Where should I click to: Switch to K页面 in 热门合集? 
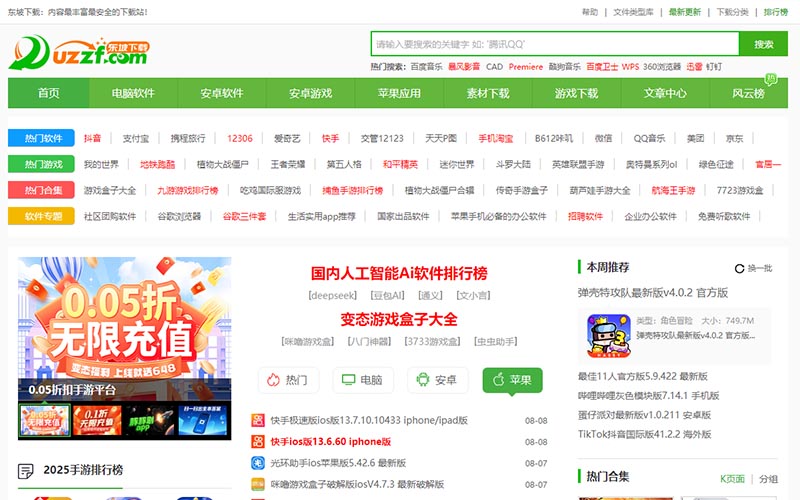tap(732, 479)
